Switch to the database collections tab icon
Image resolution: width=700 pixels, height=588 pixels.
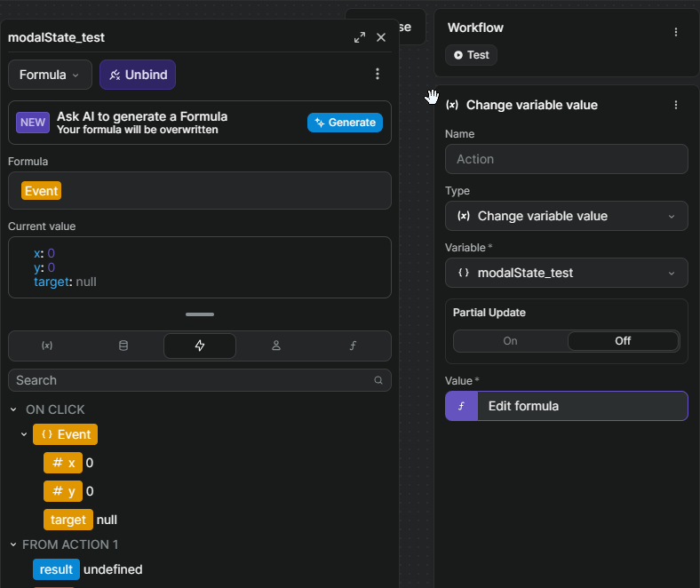pyautogui.click(x=123, y=346)
